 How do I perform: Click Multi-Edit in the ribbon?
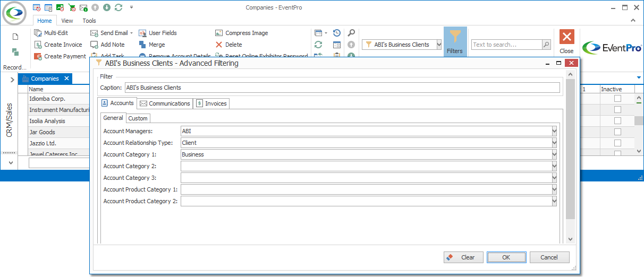coord(51,33)
